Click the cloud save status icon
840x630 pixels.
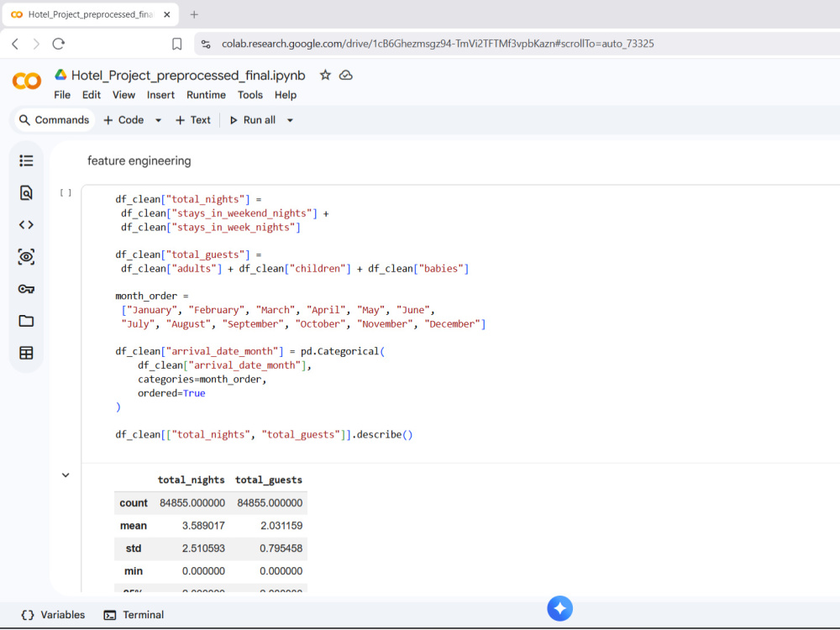tap(346, 75)
